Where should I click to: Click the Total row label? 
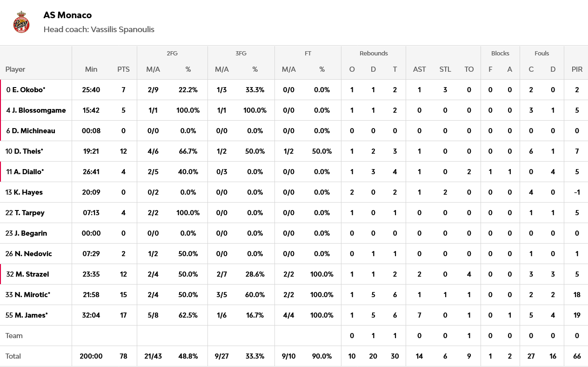[x=13, y=356]
